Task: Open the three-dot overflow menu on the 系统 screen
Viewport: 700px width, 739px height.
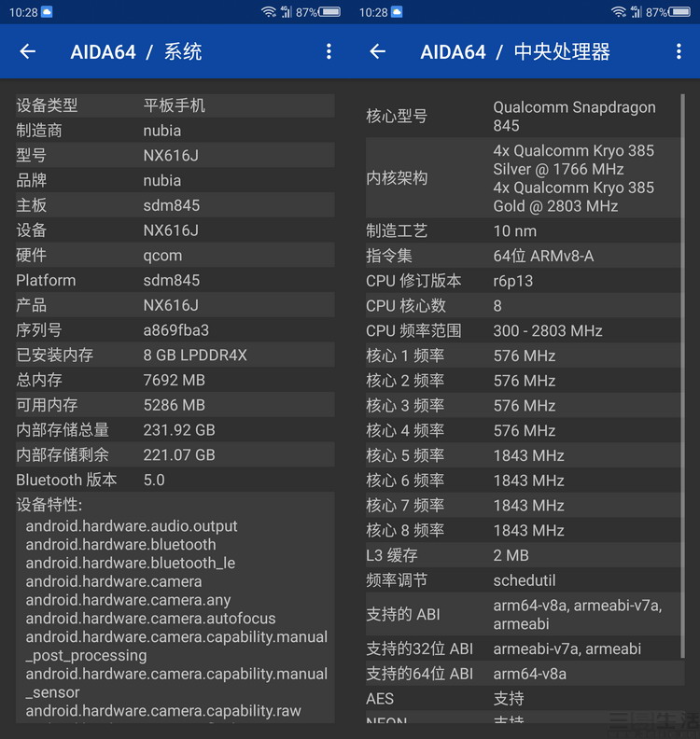Action: (329, 52)
